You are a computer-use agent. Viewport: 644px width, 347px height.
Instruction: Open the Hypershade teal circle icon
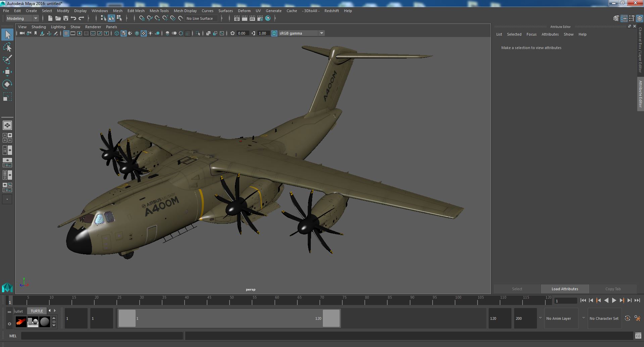tap(268, 18)
